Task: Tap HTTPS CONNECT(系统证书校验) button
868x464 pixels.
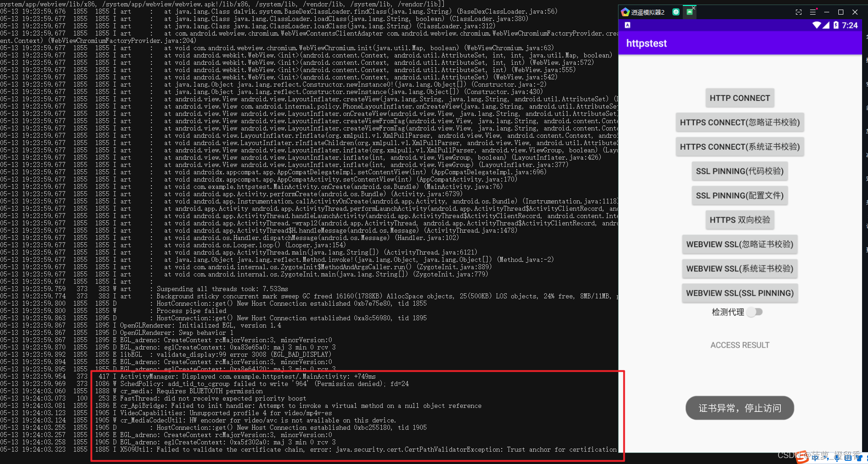Action: [x=740, y=147]
